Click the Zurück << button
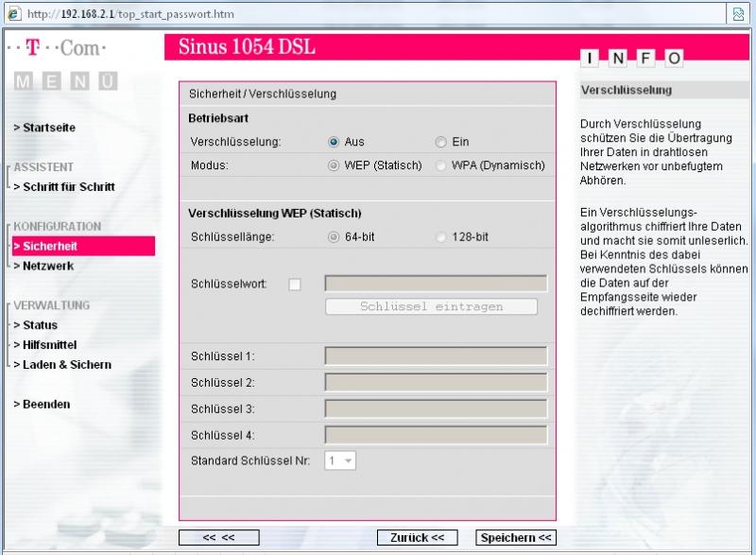 click(417, 537)
